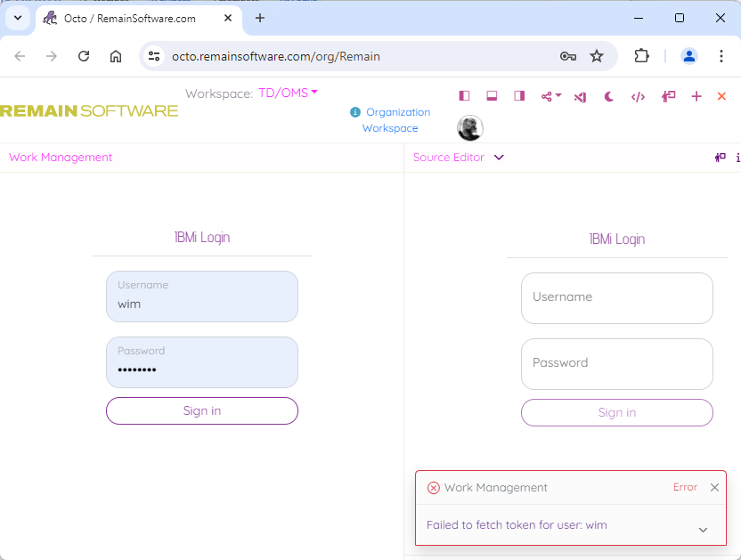Toggle the right sidebar panel icon
741x560 pixels.
click(519, 96)
